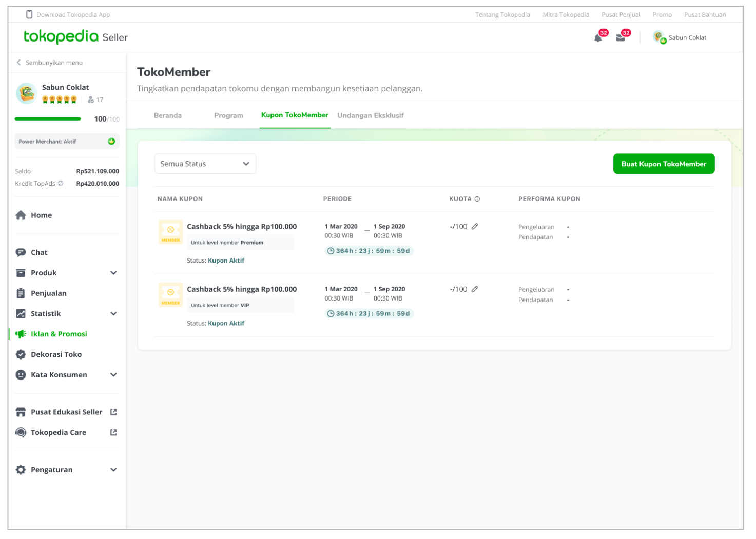756x539 pixels.
Task: Refresh Kredit TopAds sync icon
Action: (x=61, y=183)
